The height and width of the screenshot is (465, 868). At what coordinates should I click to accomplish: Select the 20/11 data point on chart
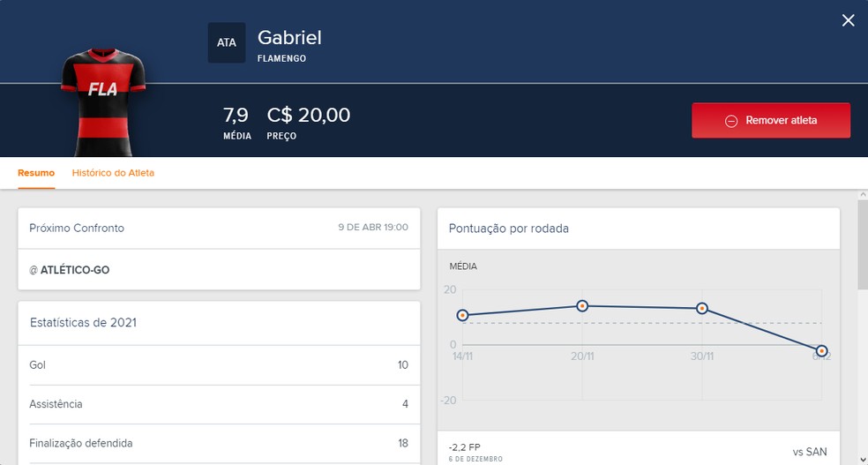coord(582,306)
